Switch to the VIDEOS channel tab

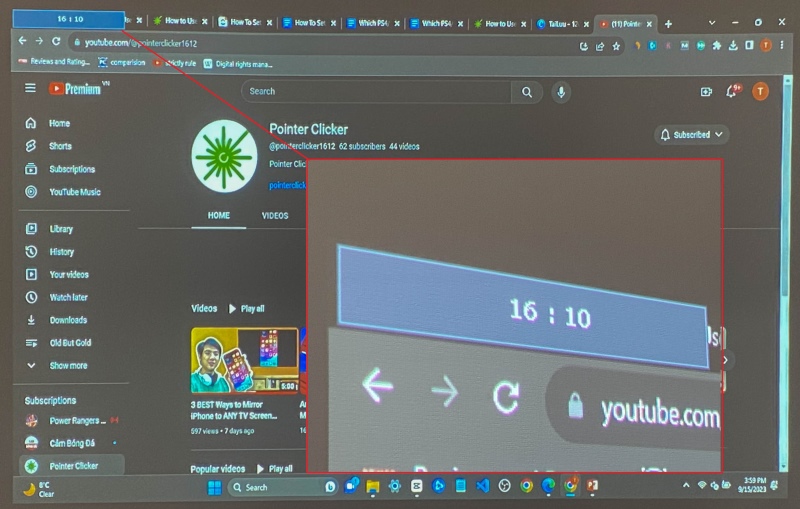click(275, 216)
